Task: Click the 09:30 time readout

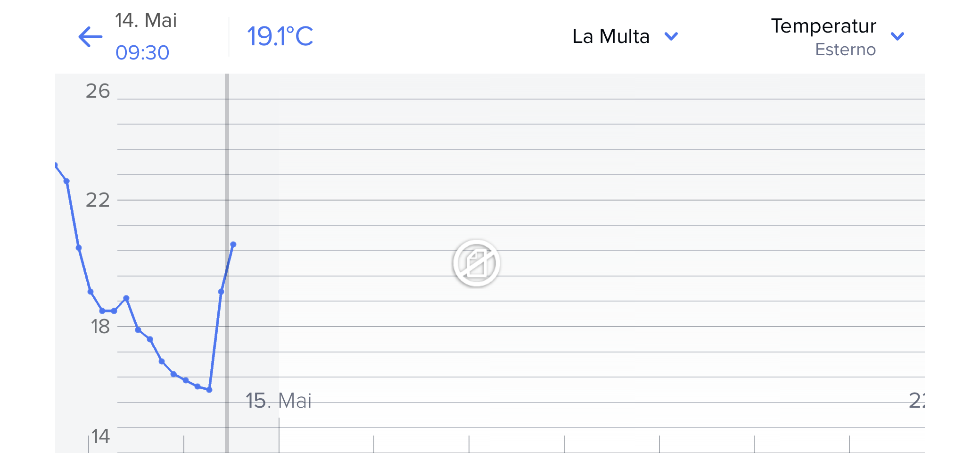Action: click(142, 52)
